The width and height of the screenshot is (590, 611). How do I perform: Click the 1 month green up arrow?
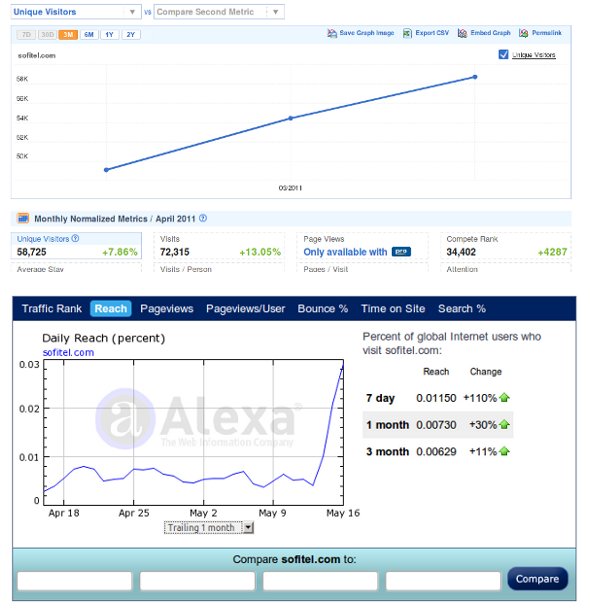(504, 424)
